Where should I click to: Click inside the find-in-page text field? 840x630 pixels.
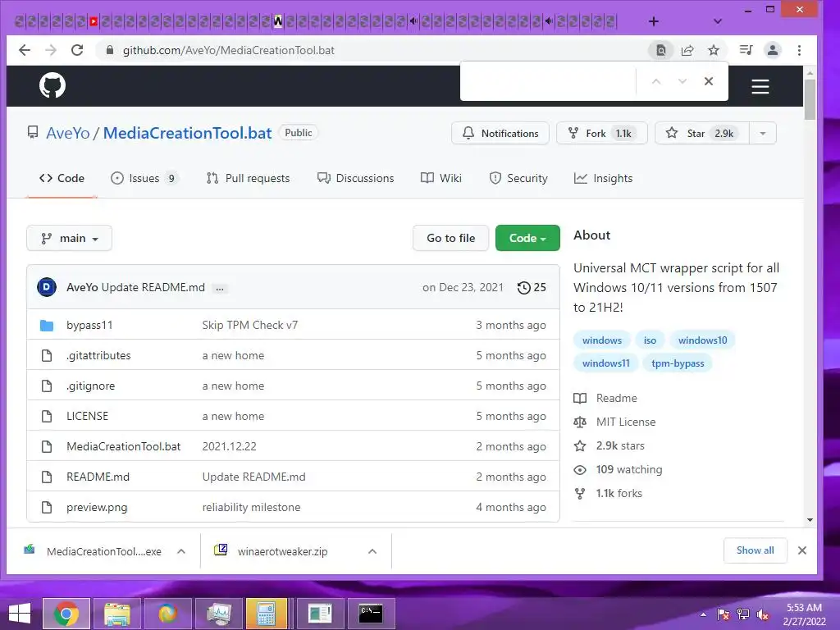pyautogui.click(x=549, y=81)
